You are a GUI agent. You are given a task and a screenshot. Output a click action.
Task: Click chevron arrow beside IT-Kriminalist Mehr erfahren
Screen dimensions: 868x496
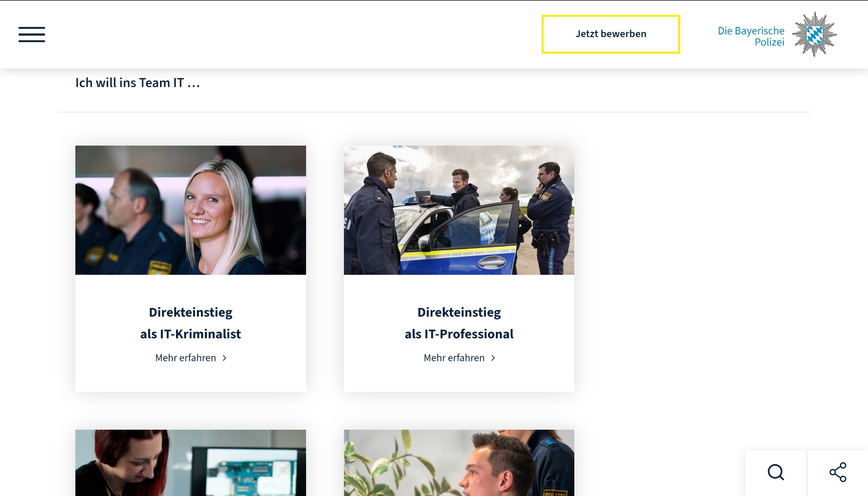tap(224, 358)
